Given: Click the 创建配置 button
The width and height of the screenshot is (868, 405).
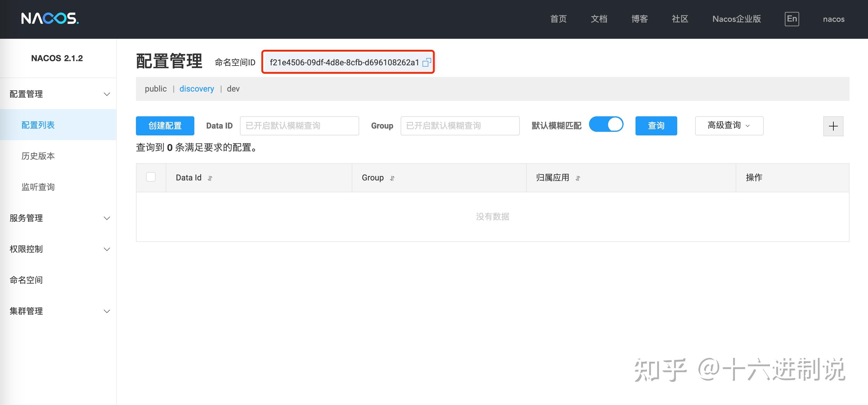Looking at the screenshot, I should coord(165,126).
